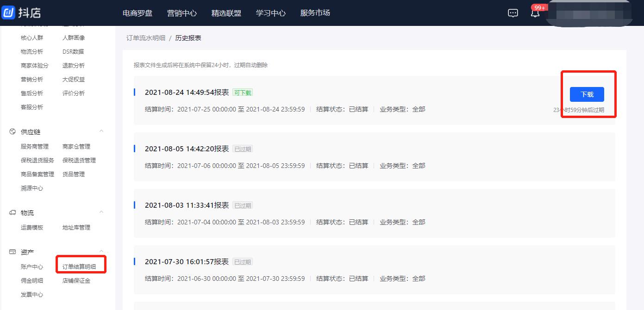Image resolution: width=644 pixels, height=310 pixels.
Task: Open 账户中心 in sidebar
Action: pyautogui.click(x=32, y=267)
